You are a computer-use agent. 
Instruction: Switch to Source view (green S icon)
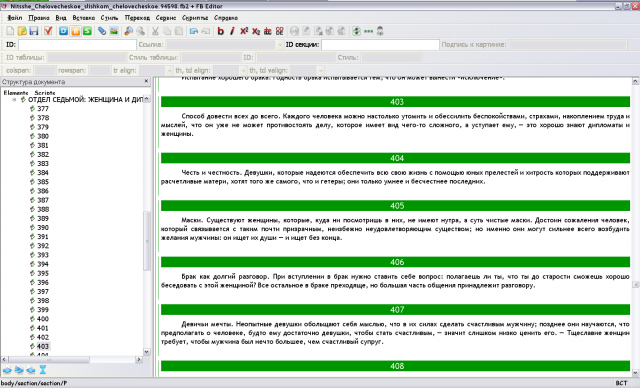(87, 31)
